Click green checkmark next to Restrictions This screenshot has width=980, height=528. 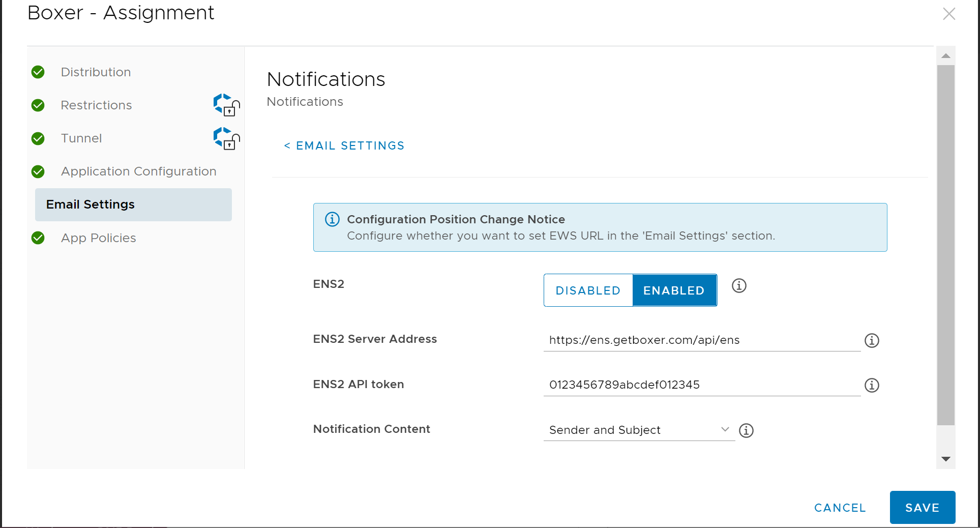(x=38, y=105)
